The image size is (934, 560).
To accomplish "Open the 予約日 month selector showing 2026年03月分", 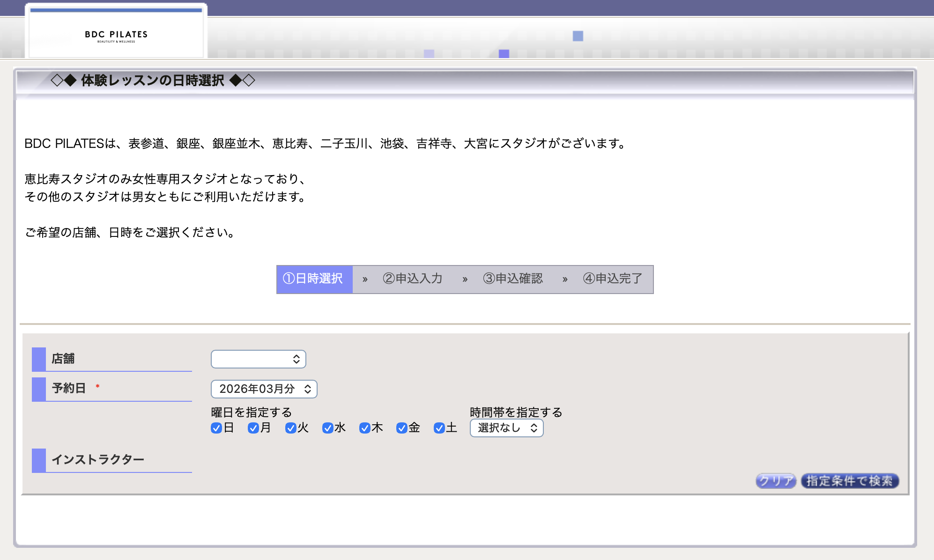I will tap(264, 389).
